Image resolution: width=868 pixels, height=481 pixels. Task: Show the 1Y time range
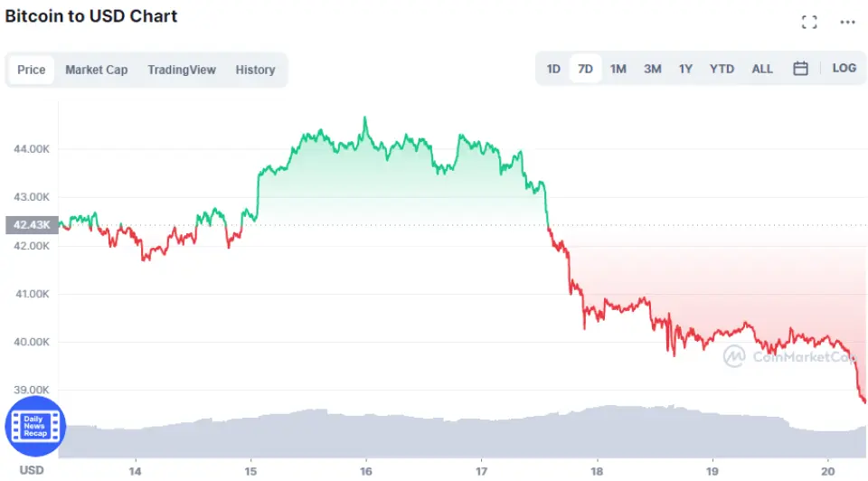686,69
